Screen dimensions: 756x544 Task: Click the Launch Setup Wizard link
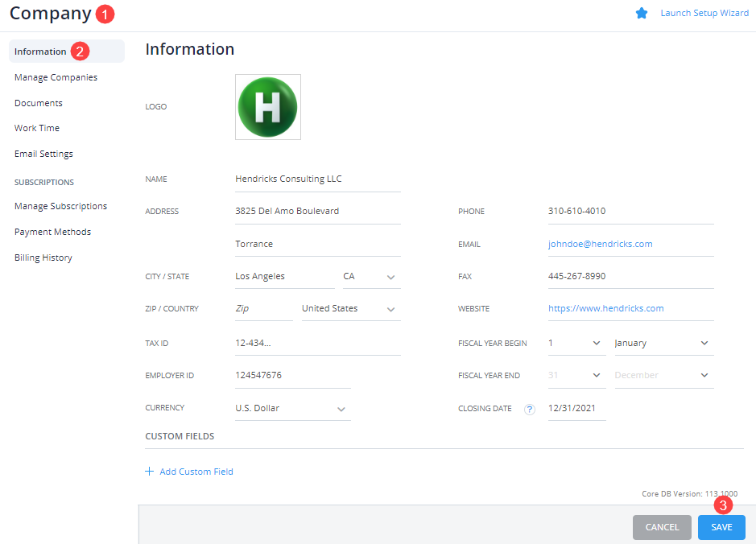point(704,13)
